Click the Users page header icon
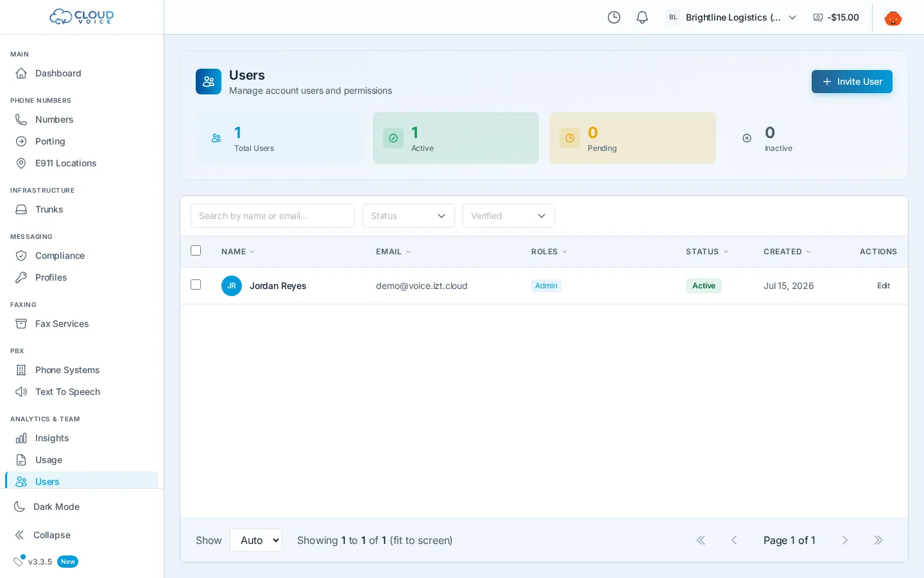This screenshot has height=578, width=924. (x=209, y=82)
